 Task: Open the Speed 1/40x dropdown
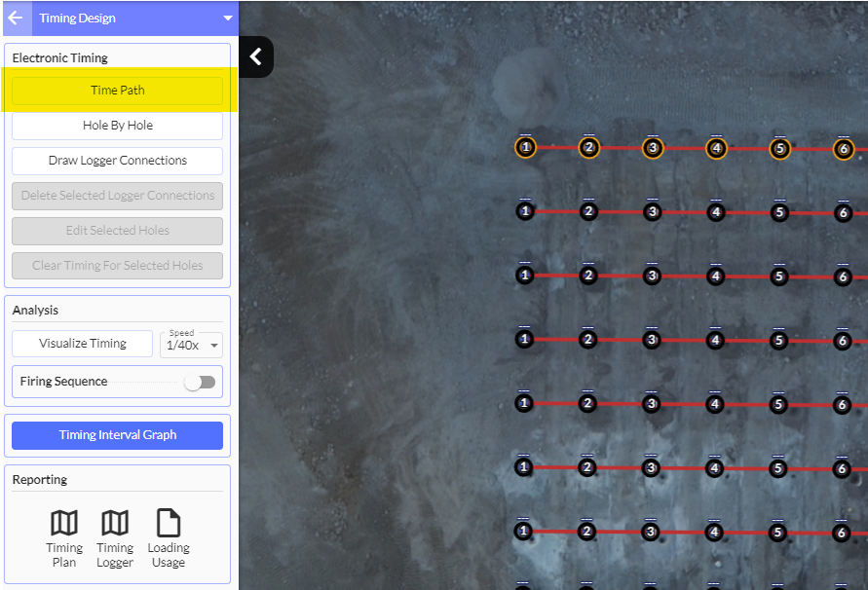(191, 345)
